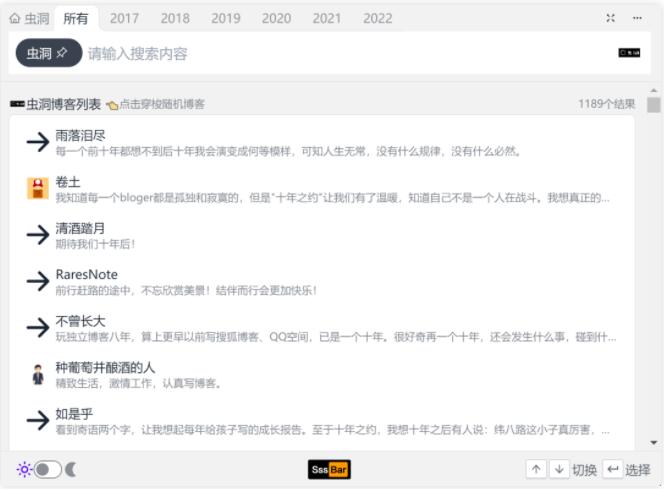
Task: Select the 所有 tab
Action: pos(75,18)
